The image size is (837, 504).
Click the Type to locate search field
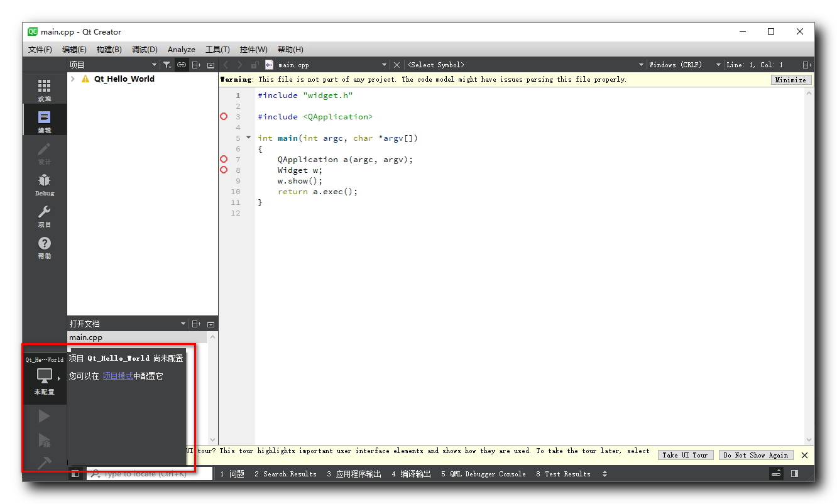[150, 474]
